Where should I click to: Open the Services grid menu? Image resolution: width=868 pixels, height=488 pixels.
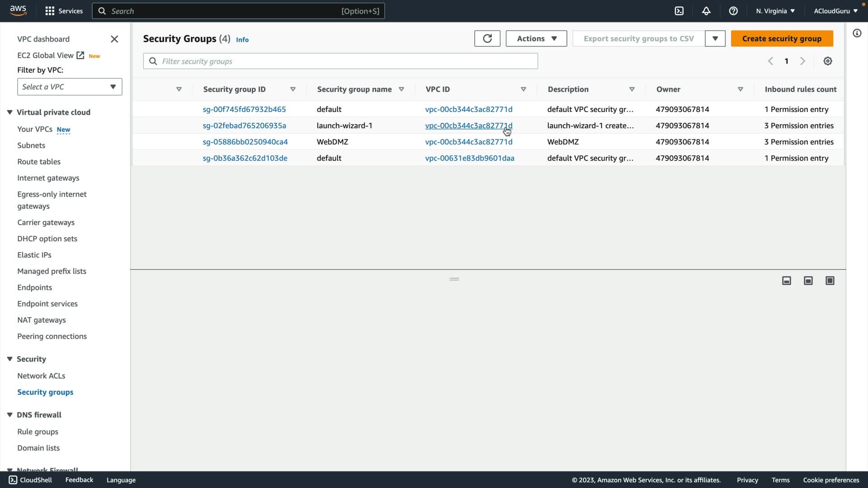coord(64,11)
